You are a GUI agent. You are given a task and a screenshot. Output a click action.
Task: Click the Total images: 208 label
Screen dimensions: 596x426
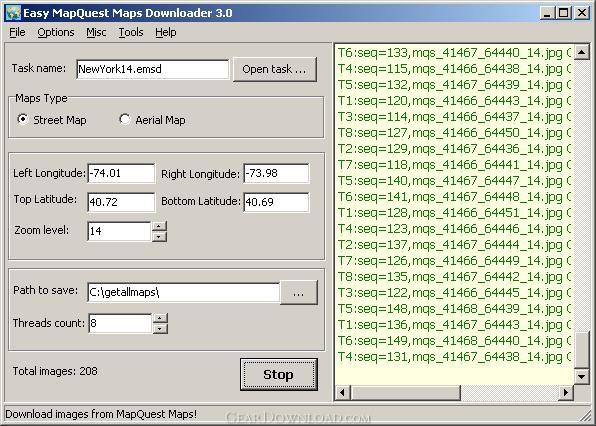click(x=55, y=371)
